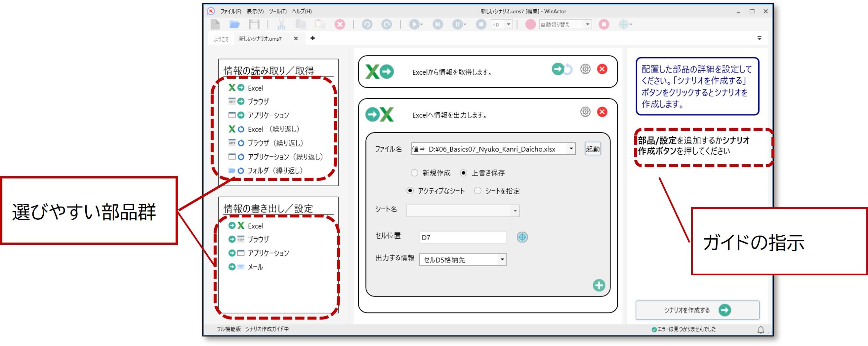Select アプリケーション in 情報の書き出し／設定 list

259,253
